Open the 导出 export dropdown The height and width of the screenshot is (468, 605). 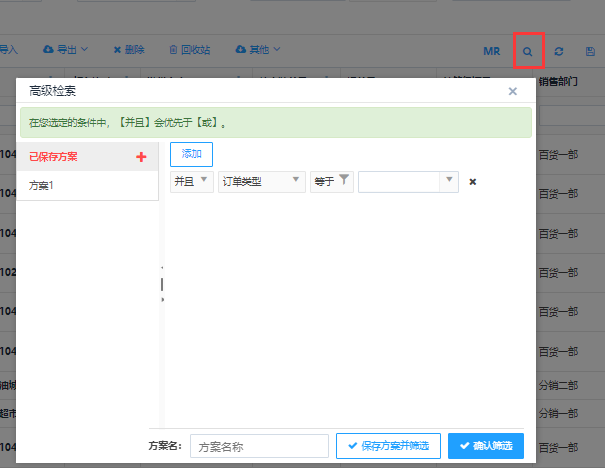66,49
